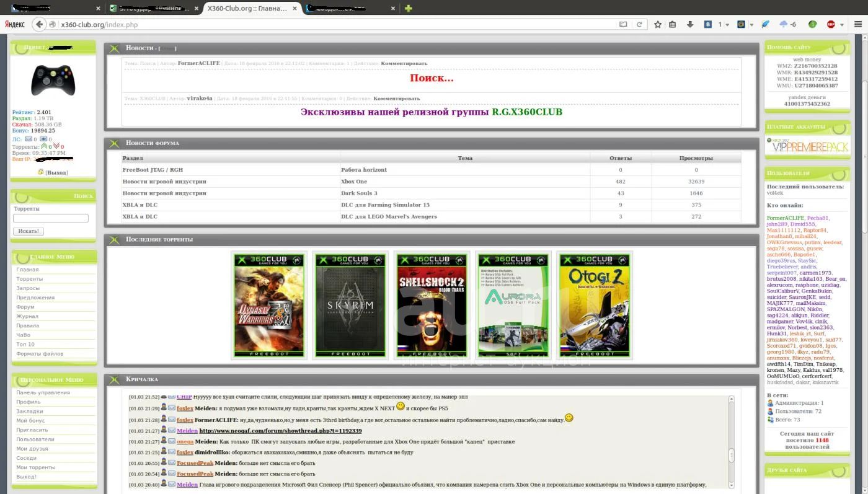Image resolution: width=868 pixels, height=494 pixels.
Task: Open Эксклюзивы нашей релизной группы headline
Action: (432, 112)
